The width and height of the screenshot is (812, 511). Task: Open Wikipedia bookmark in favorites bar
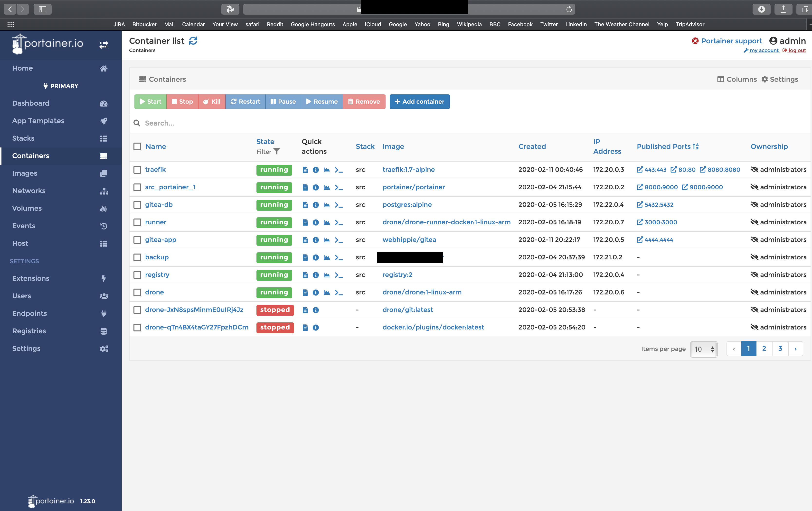469,24
